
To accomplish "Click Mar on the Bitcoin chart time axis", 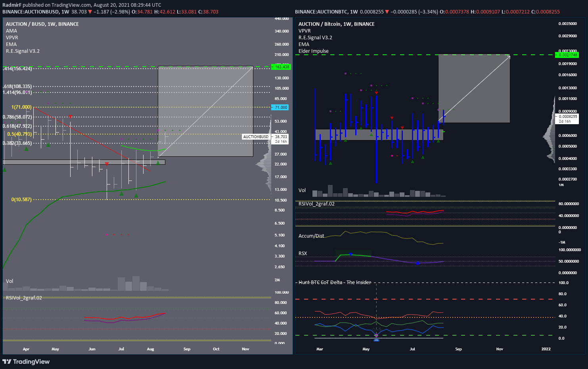I will (320, 349).
